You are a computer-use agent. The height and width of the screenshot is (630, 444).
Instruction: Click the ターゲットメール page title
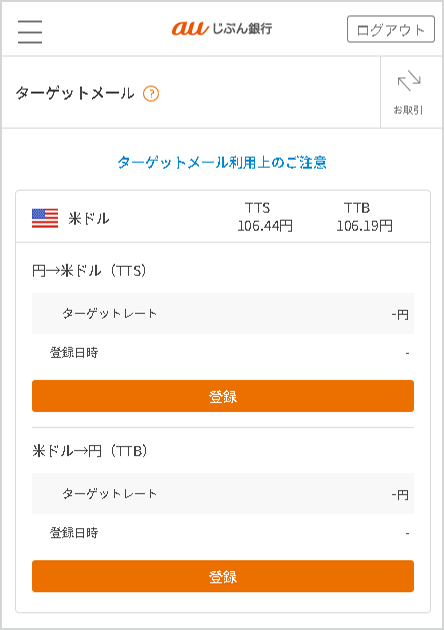75,94
